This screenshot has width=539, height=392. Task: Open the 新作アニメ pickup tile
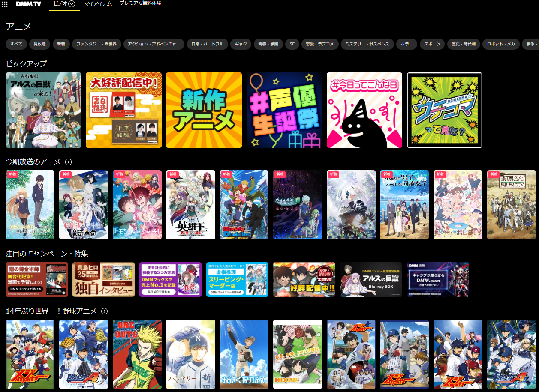click(204, 110)
